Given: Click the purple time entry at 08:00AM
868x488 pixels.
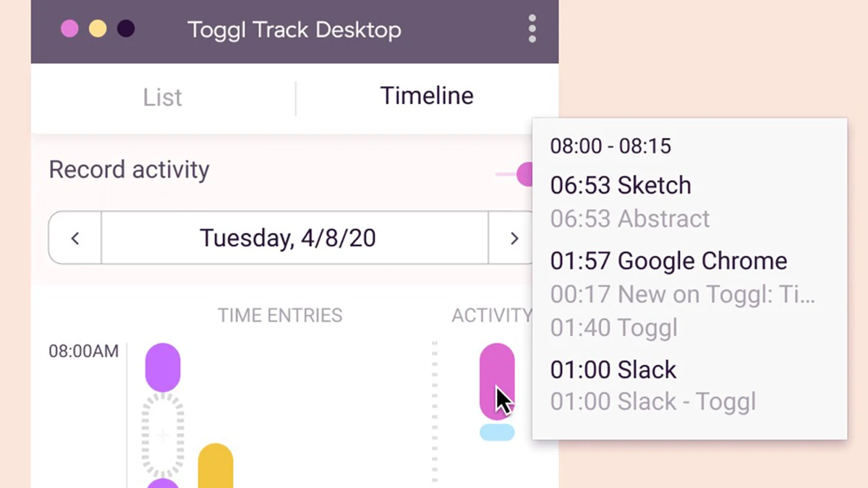Looking at the screenshot, I should click(x=163, y=367).
